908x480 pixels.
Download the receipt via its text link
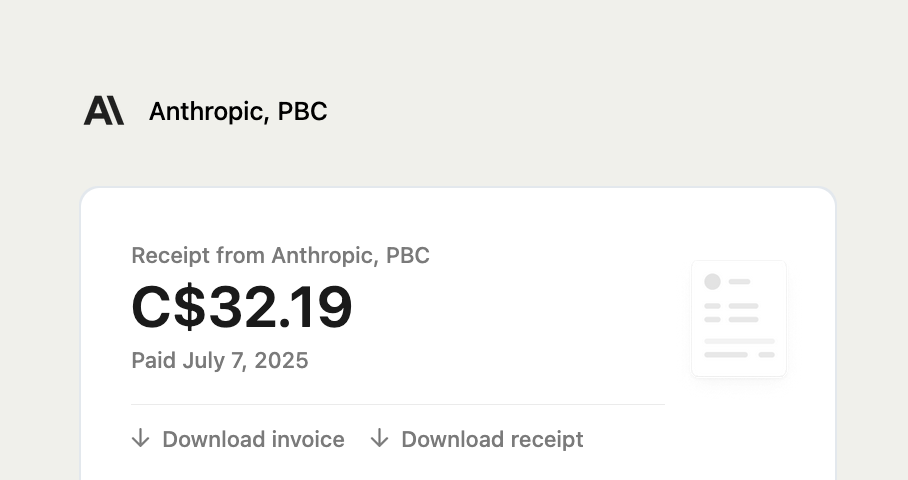click(x=492, y=439)
